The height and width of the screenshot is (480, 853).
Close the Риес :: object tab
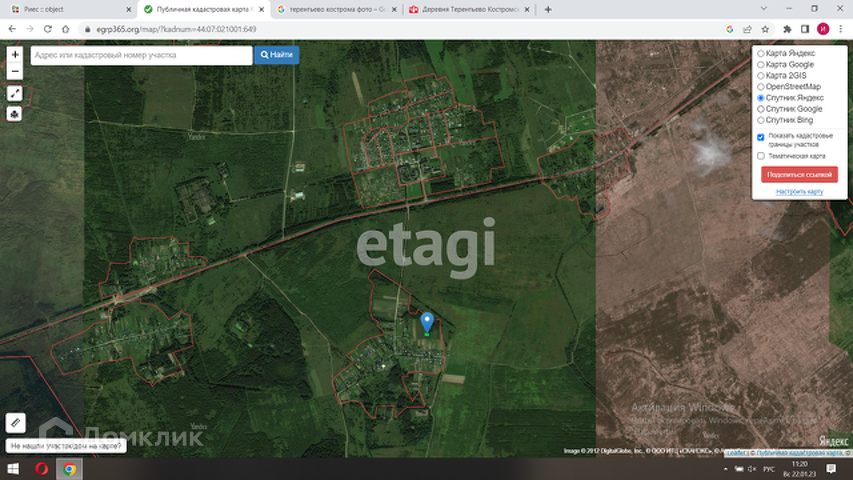pyautogui.click(x=129, y=9)
